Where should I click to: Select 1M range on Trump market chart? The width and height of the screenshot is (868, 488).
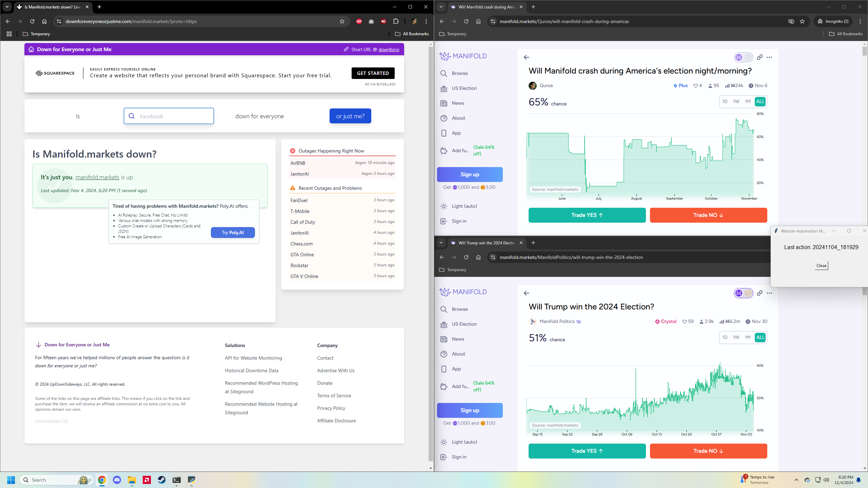tap(748, 337)
